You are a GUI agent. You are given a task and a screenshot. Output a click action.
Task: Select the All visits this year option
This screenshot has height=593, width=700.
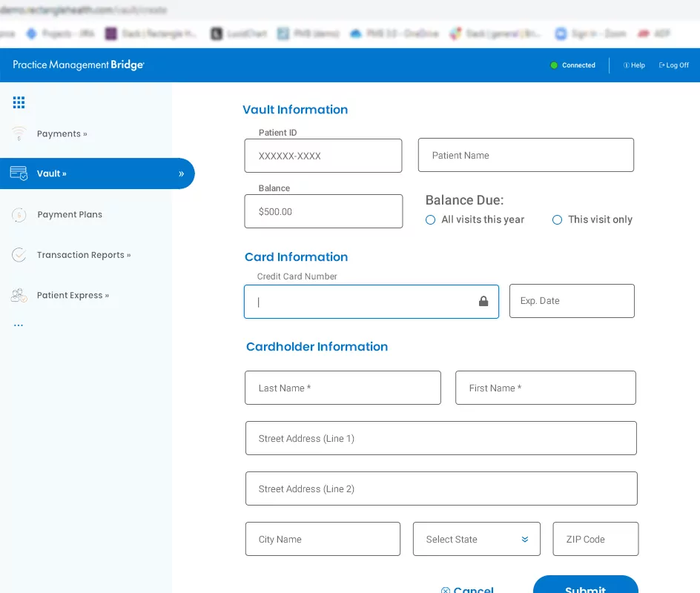(430, 220)
